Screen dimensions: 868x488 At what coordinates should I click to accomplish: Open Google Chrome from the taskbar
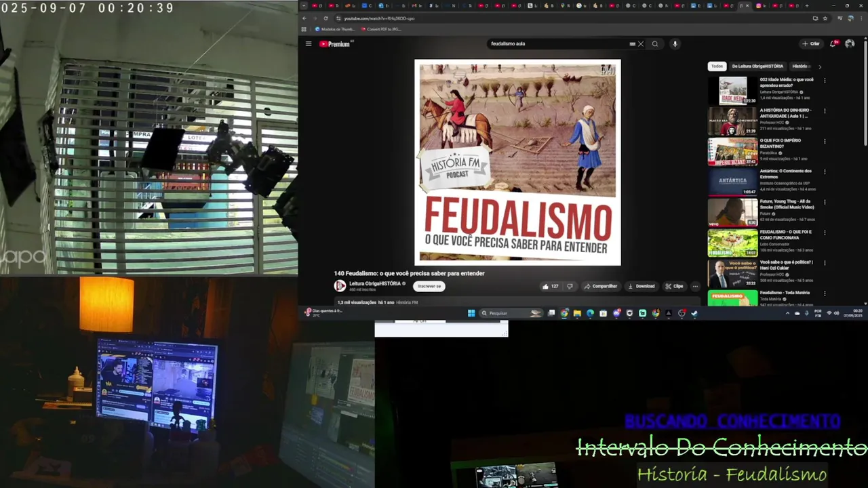coord(564,313)
